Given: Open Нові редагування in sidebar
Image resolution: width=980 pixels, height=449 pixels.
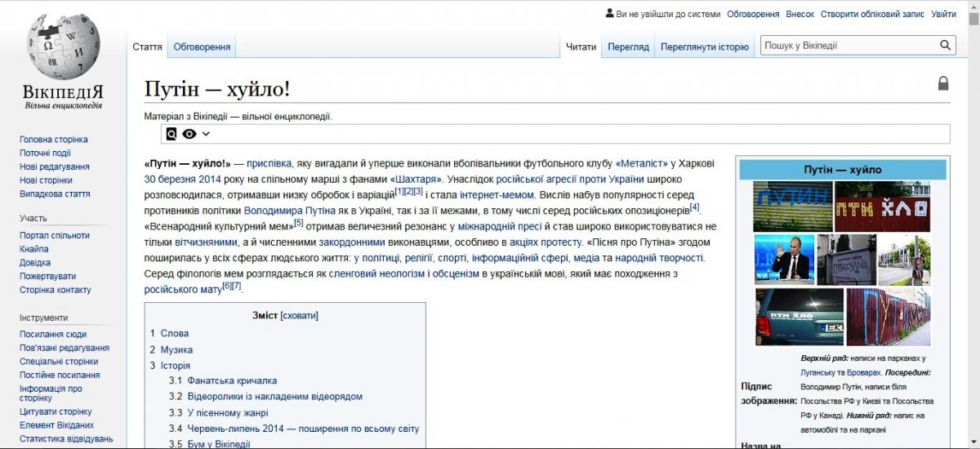Looking at the screenshot, I should pos(55,167).
